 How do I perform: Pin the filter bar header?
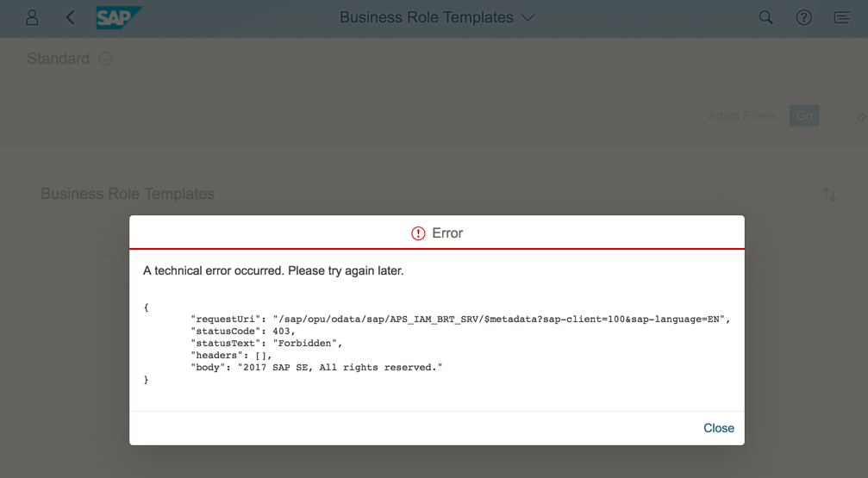[x=860, y=118]
